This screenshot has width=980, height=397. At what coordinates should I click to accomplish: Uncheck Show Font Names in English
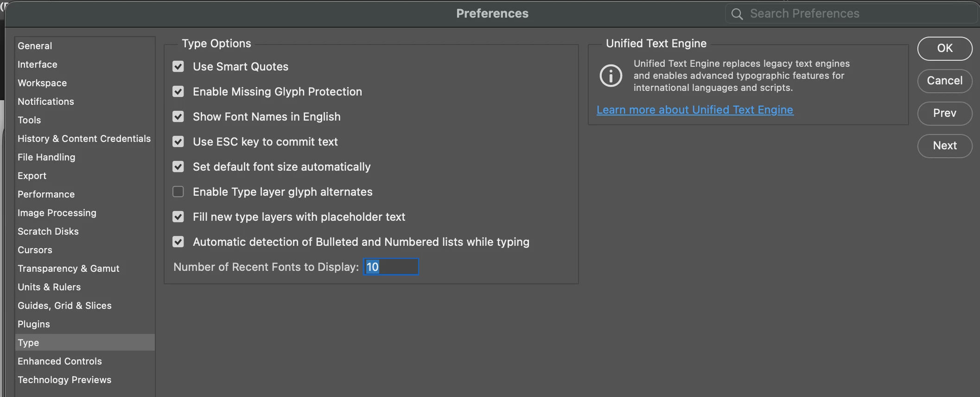click(178, 117)
